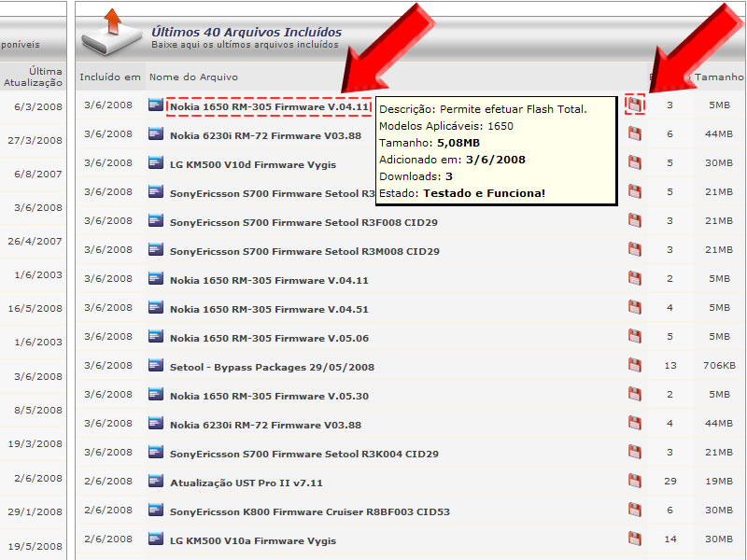
Task: Click floppy icon for Nokia 1650 V.04.11 with 3 downloads
Action: point(635,105)
